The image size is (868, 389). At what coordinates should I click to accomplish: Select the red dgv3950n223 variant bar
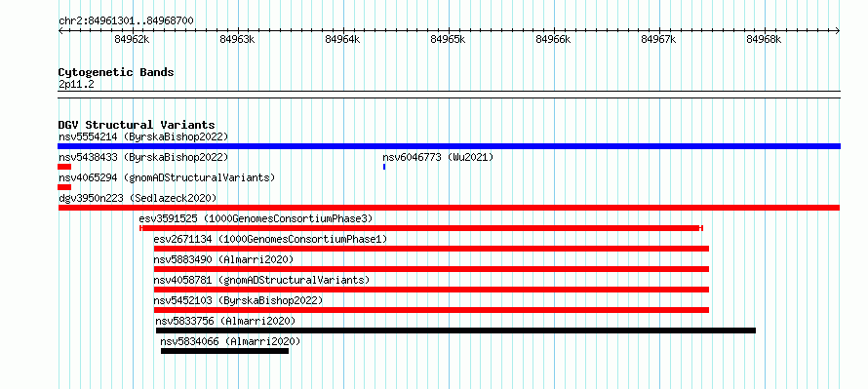tap(449, 208)
